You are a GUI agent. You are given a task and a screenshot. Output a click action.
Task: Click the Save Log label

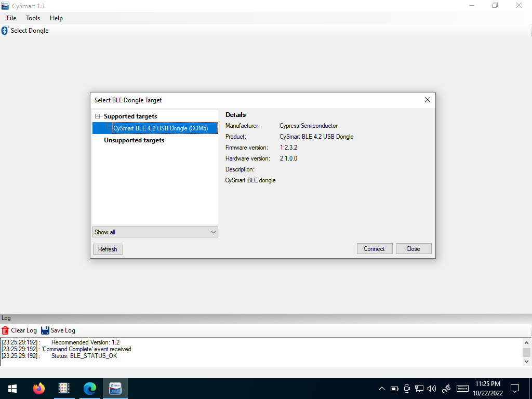click(x=63, y=330)
